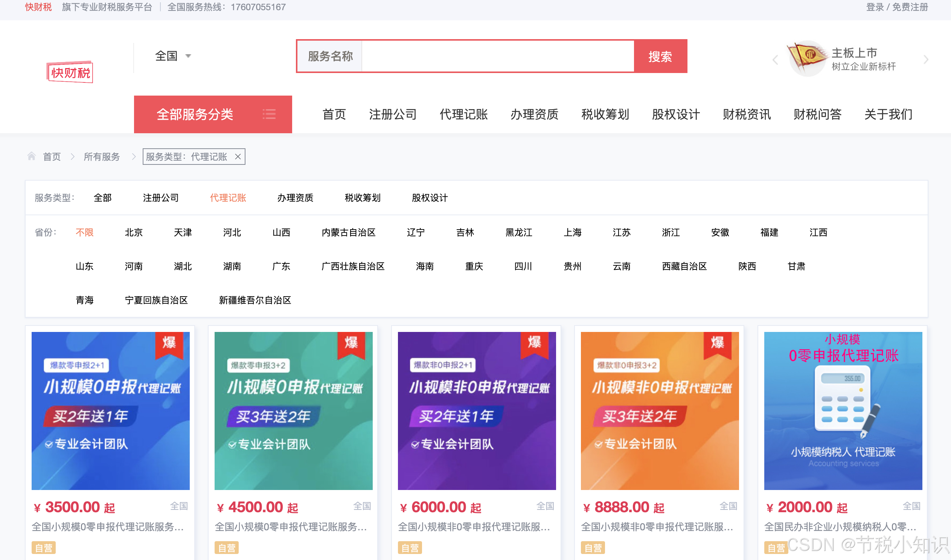Click the 主板上市 flag badge icon
951x560 pixels.
click(x=807, y=58)
